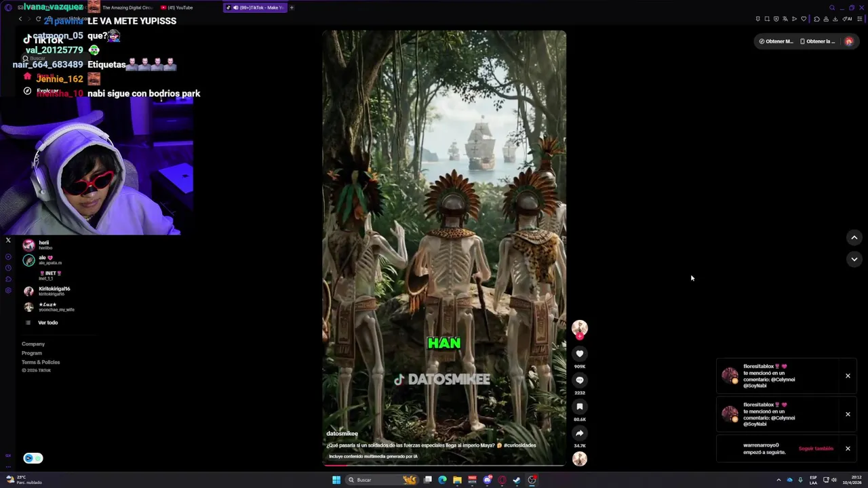This screenshot has height=488, width=868.
Task: Open the video comments bubble icon
Action: point(579,380)
